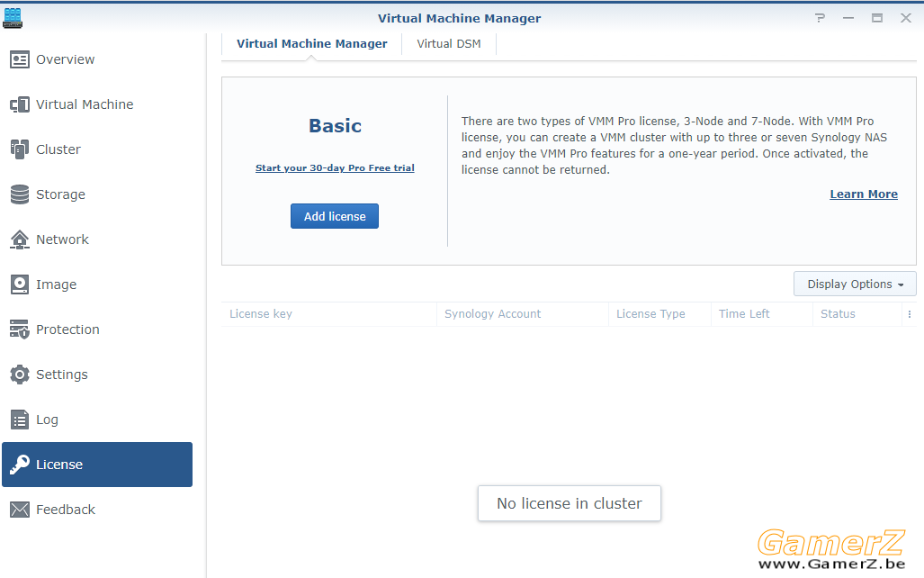Maximize the Virtual Machine Manager window
Screen dimensions: 924x578
[x=877, y=18]
